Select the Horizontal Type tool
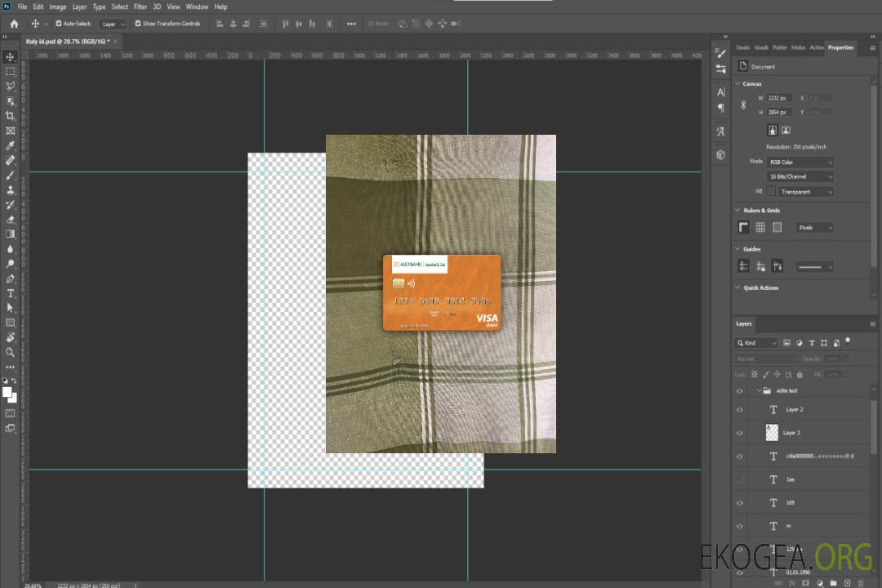 click(x=10, y=292)
